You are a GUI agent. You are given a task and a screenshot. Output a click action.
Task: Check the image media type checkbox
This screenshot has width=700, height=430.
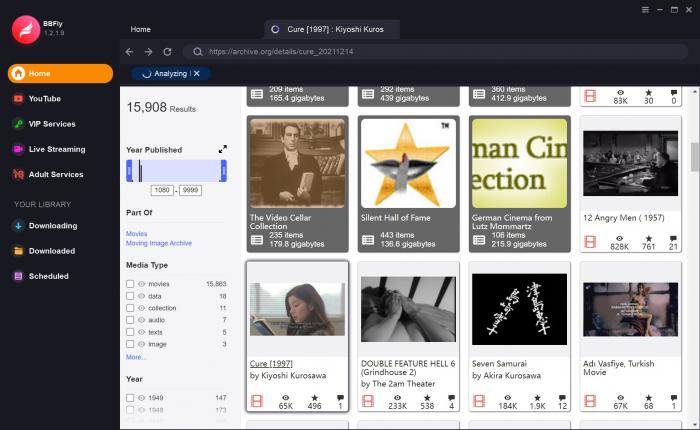pos(130,344)
